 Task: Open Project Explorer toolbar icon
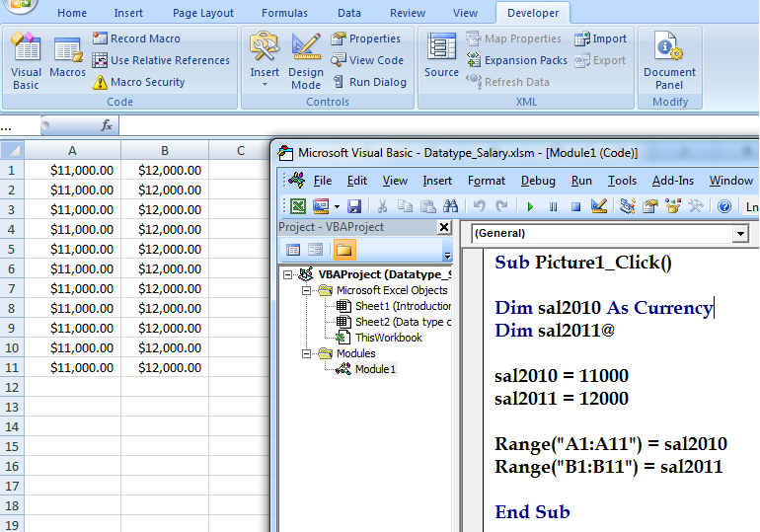[x=628, y=206]
